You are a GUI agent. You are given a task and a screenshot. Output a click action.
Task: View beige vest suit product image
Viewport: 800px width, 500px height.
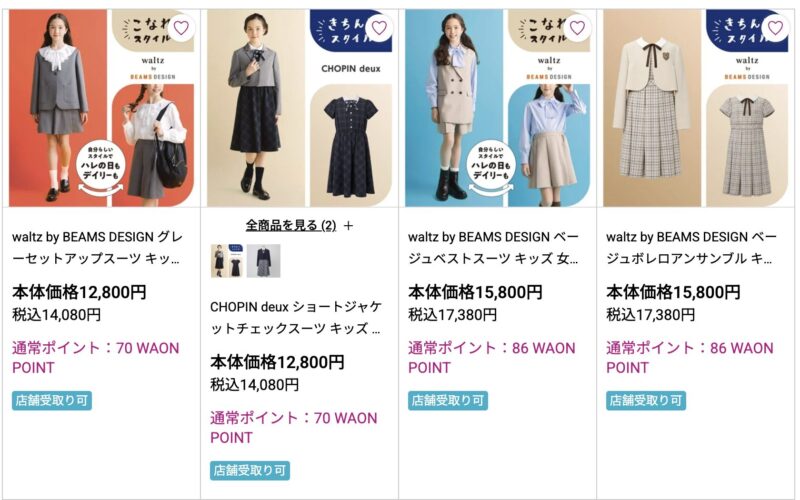click(497, 108)
